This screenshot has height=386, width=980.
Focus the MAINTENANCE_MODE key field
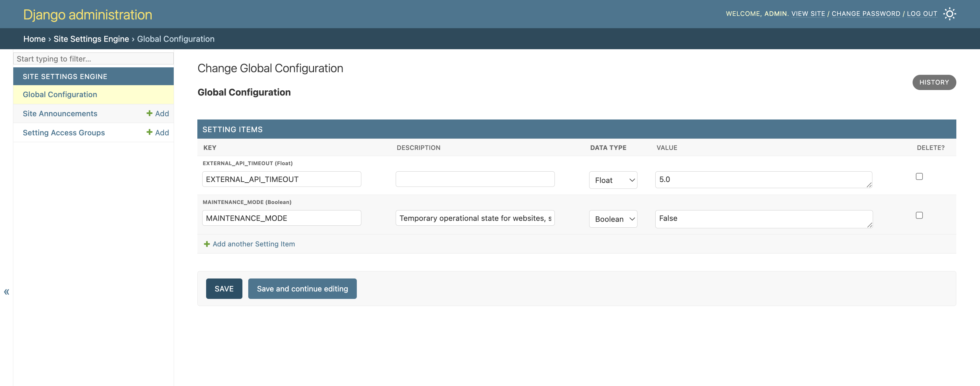tap(282, 218)
